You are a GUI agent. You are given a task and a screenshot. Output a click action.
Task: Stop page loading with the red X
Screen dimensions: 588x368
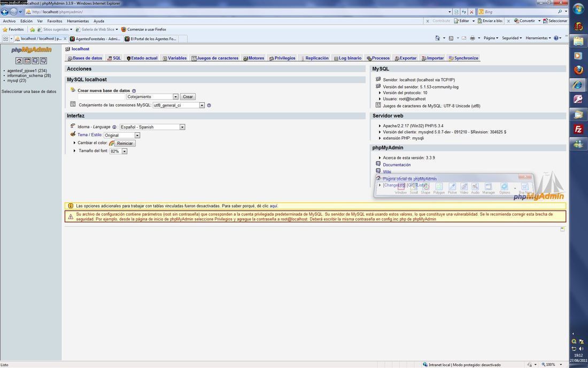click(472, 12)
